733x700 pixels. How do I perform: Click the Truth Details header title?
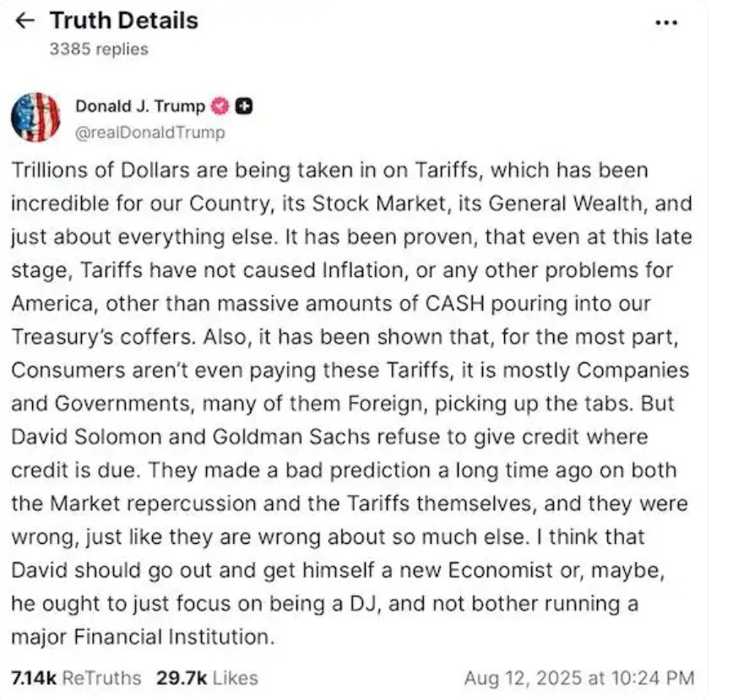click(x=122, y=20)
